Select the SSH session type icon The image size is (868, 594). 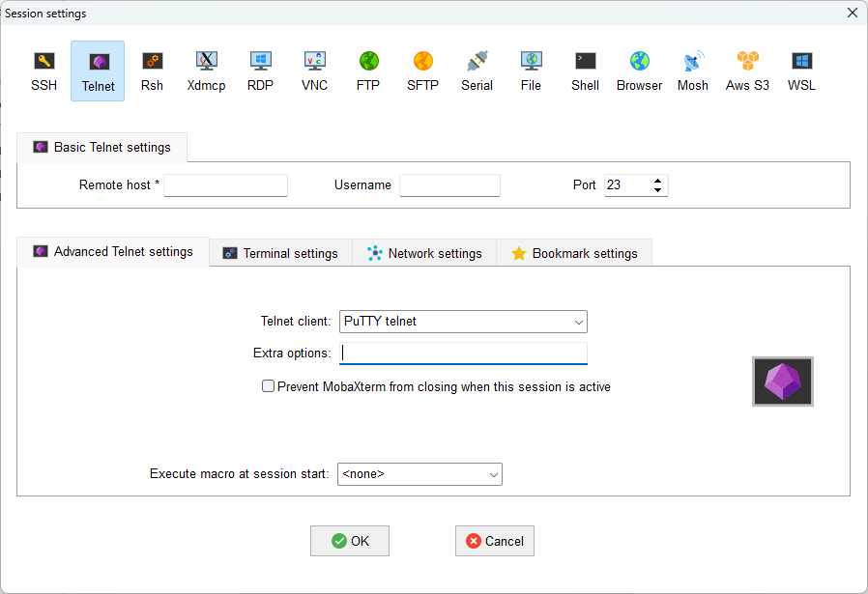click(43, 71)
